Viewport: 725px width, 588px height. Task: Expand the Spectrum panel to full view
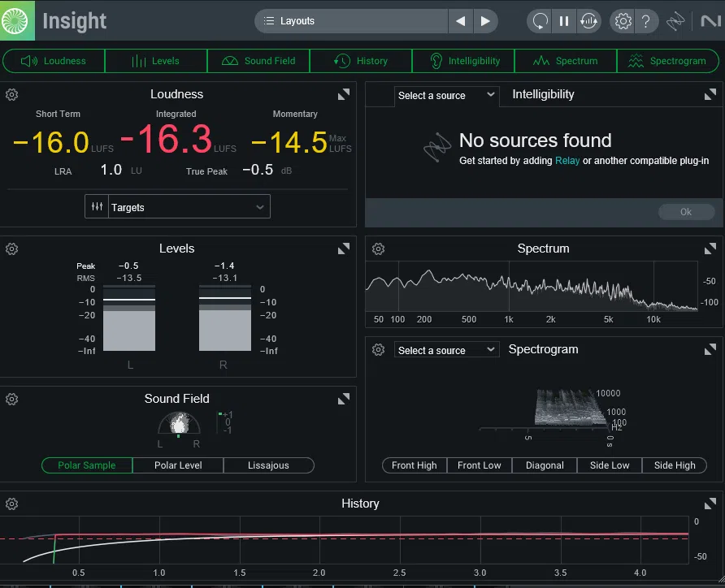coord(710,249)
